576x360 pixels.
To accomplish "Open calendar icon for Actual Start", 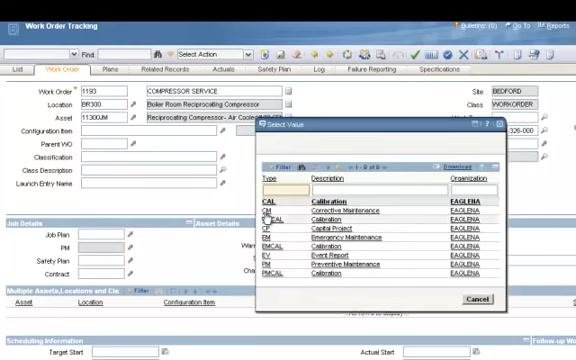I will pyautogui.click(x=476, y=352).
